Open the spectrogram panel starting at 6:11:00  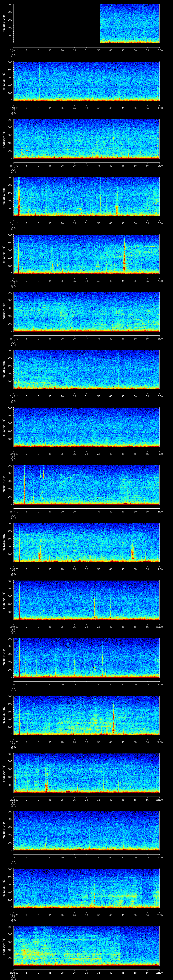click(87, 139)
